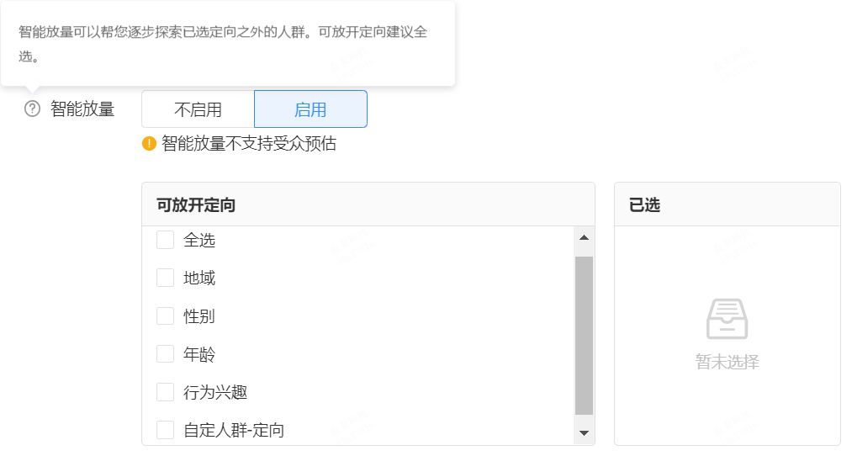Click the 智能放量 field label
Image resolution: width=868 pixels, height=456 pixels.
click(82, 109)
